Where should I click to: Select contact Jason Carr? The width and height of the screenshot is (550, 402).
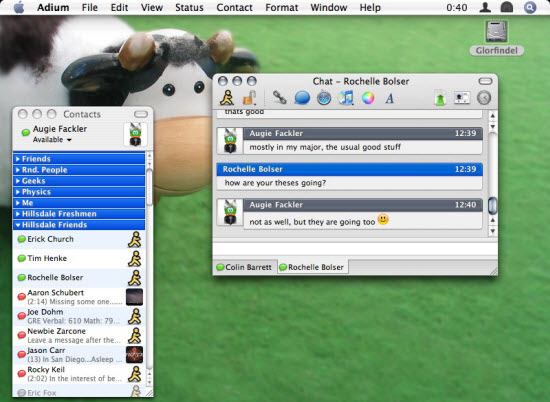click(79, 355)
